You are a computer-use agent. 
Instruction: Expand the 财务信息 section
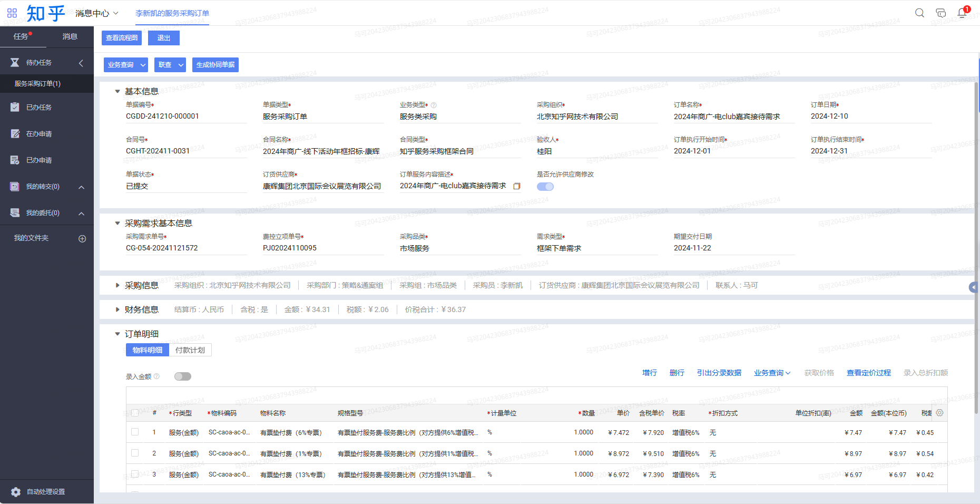[117, 309]
